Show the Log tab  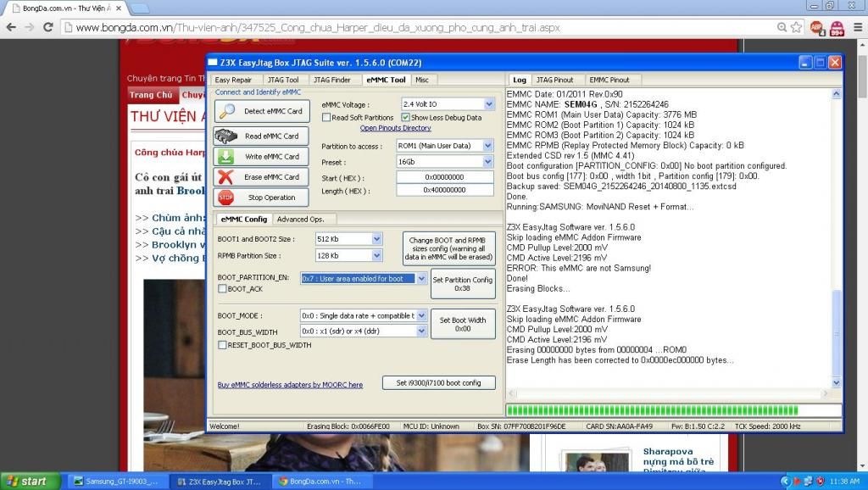tap(520, 80)
